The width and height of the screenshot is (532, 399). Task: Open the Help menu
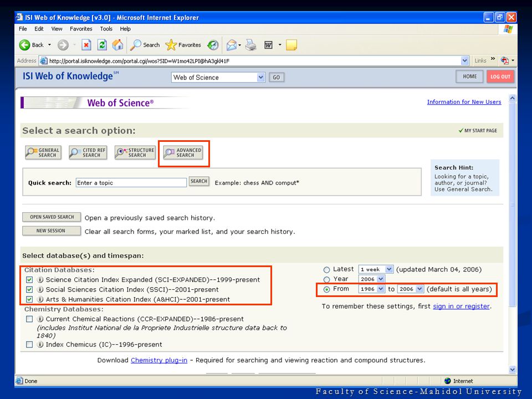[125, 29]
